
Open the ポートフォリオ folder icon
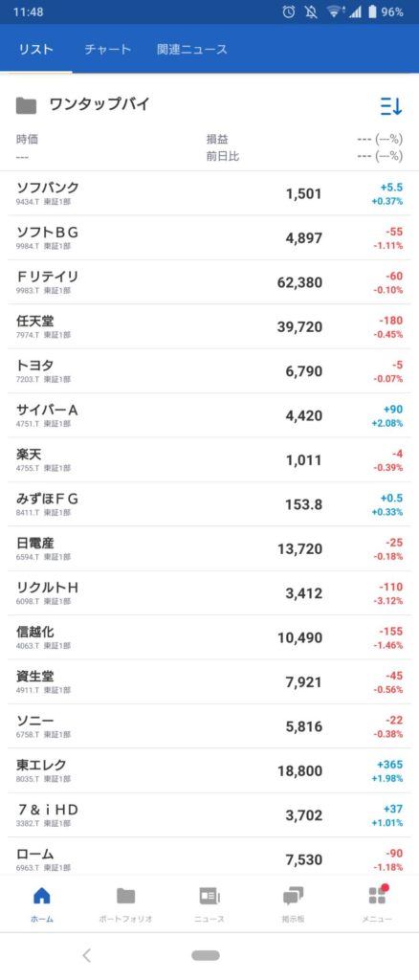click(125, 896)
